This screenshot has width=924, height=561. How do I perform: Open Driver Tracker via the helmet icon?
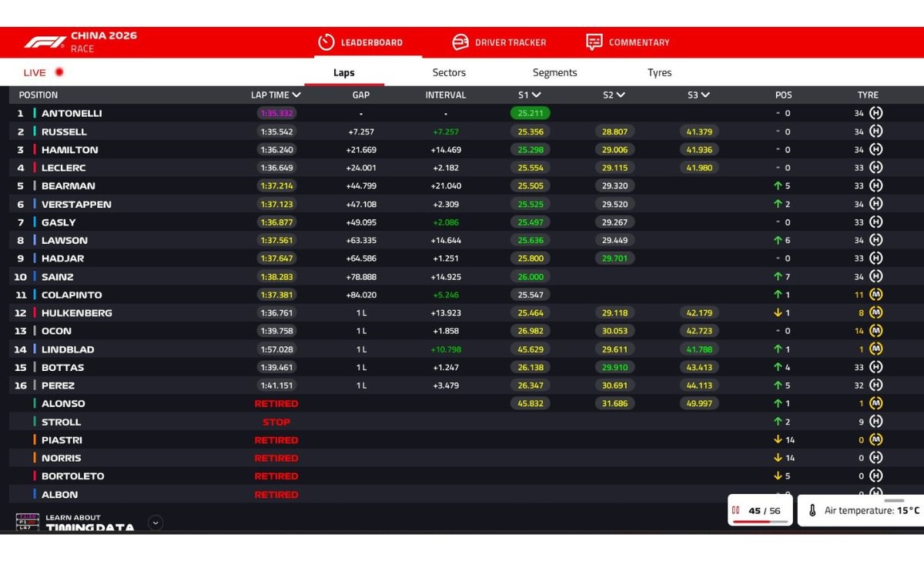coord(460,42)
